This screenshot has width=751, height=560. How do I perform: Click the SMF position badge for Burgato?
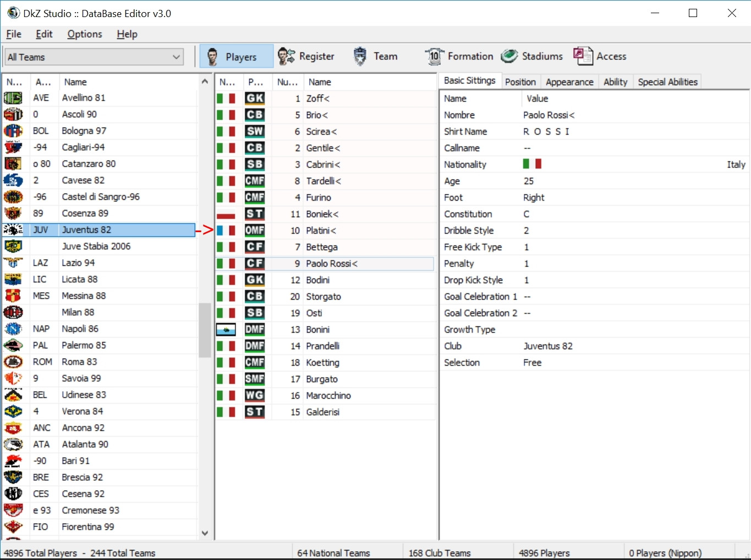click(x=255, y=379)
